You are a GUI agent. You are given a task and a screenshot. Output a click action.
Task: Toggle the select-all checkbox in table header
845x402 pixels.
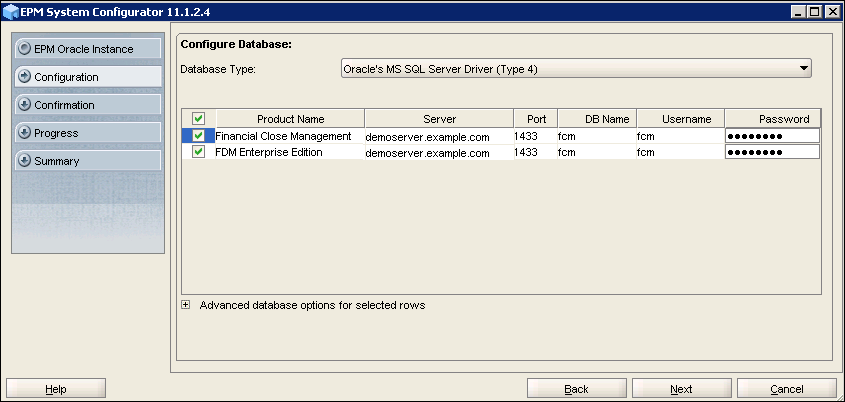point(198,119)
